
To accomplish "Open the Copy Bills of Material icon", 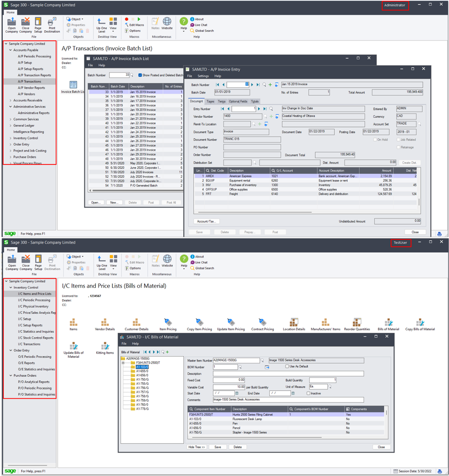I will [420, 323].
